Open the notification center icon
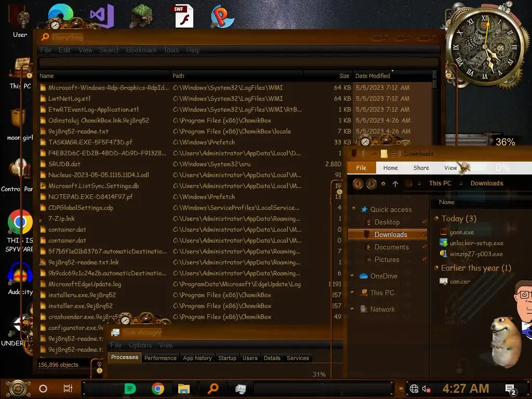The height and width of the screenshot is (399, 532). [x=511, y=390]
